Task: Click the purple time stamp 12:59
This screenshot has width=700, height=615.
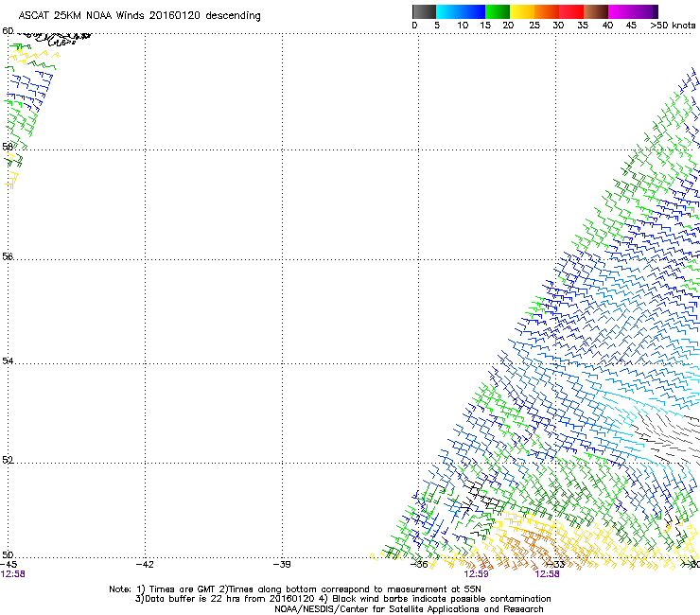Action: 476,574
